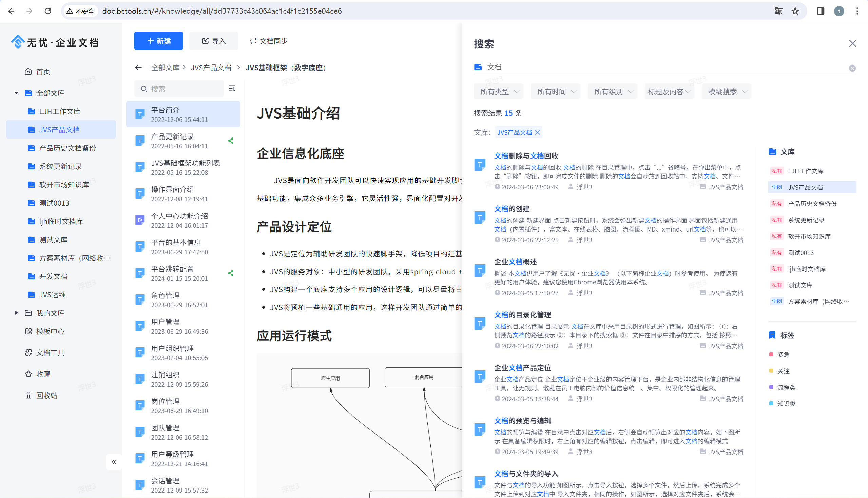This screenshot has height=498, width=868.
Task: Click share icon on 产品更新记录 document
Action: pos(231,141)
